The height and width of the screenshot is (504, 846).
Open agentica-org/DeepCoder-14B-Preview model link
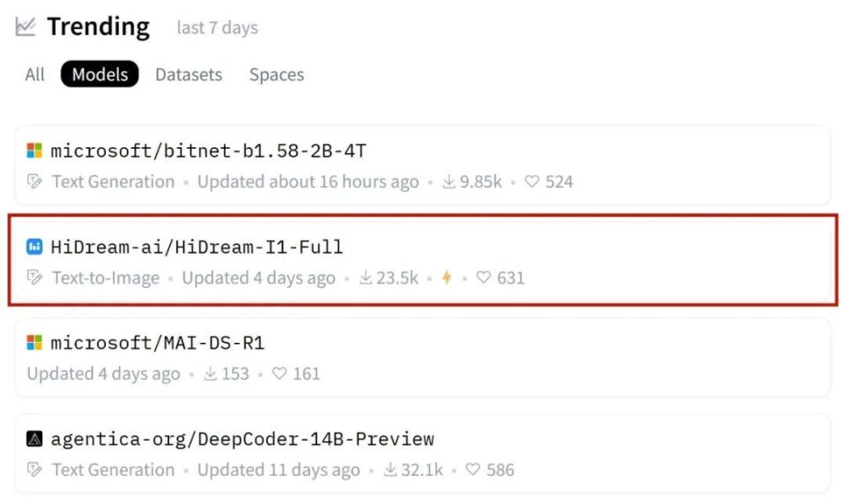click(x=242, y=440)
